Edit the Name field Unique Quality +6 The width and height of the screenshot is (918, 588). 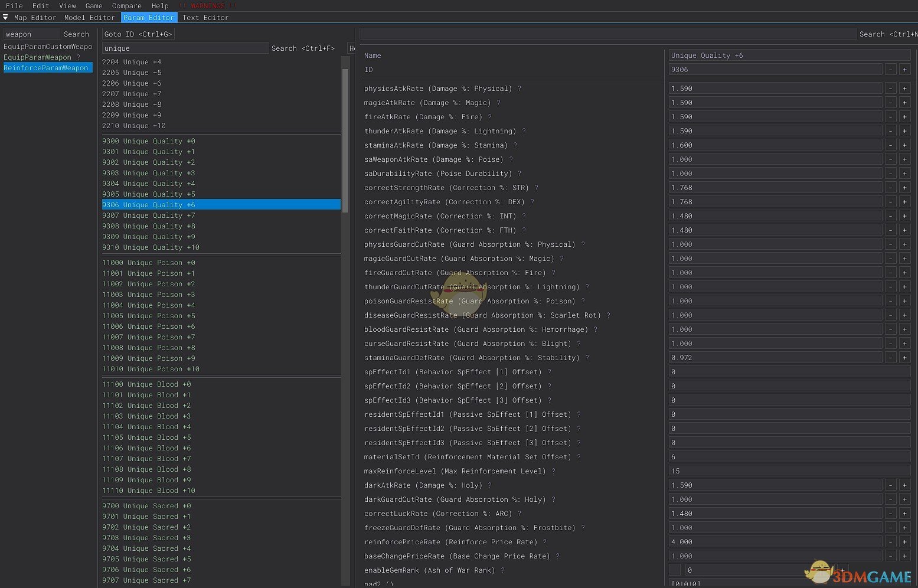[789, 55]
